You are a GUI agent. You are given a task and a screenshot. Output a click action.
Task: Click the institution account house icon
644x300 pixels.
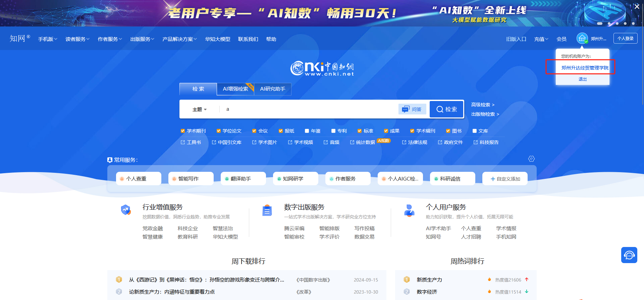[x=582, y=38]
